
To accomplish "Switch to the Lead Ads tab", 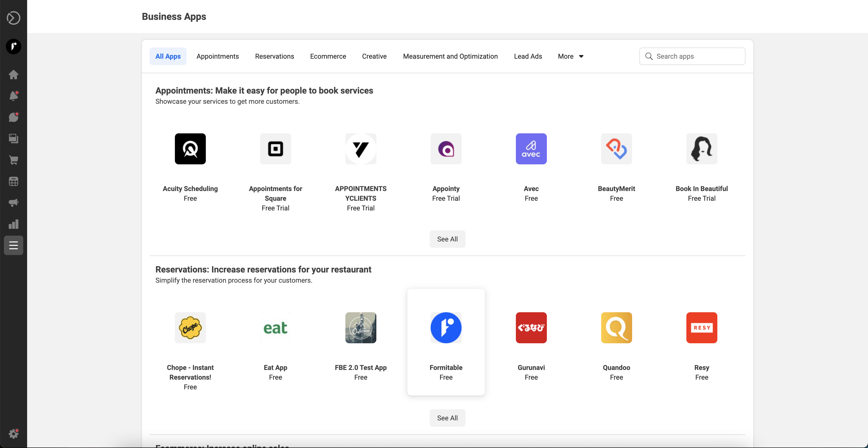I will coord(528,56).
